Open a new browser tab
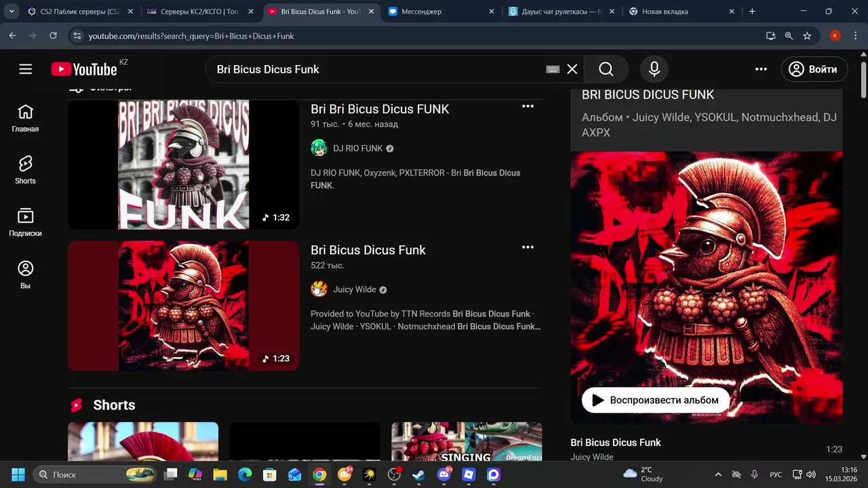Viewport: 868px width, 488px height. (752, 12)
